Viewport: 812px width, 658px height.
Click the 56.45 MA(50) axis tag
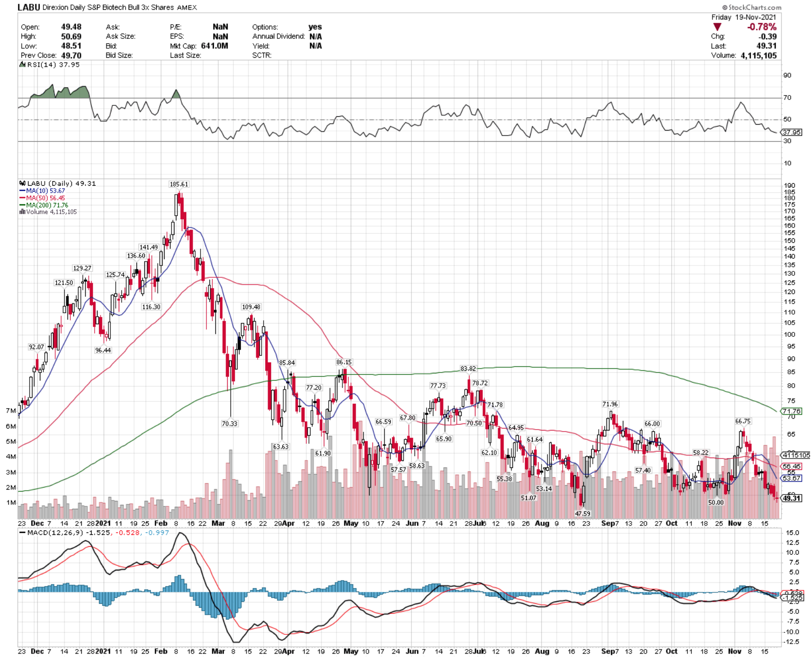tap(792, 466)
